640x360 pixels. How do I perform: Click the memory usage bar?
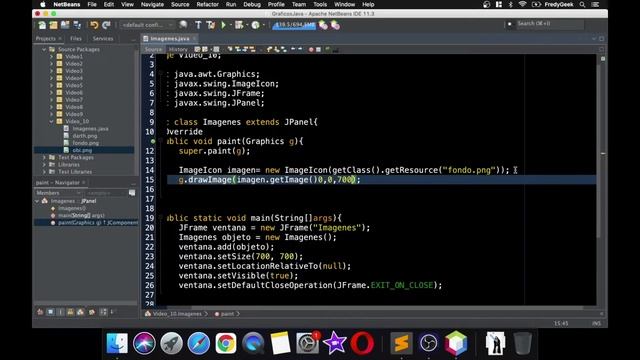(x=295, y=25)
